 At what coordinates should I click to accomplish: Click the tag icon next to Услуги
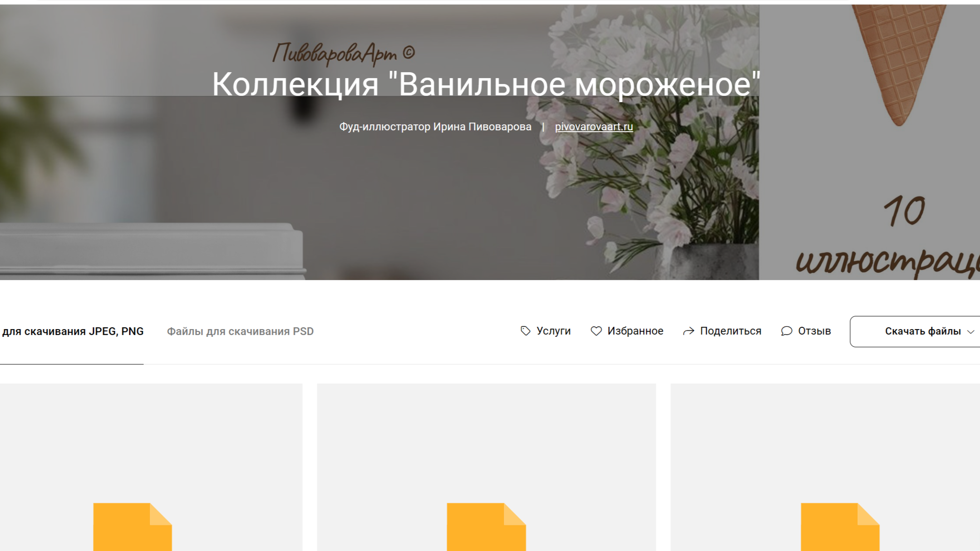[x=525, y=331]
